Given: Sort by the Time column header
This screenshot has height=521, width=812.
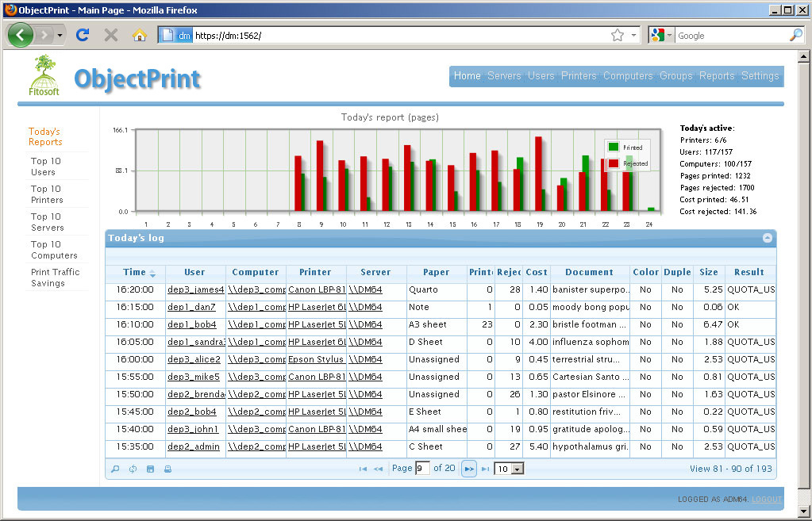Looking at the screenshot, I should 135,272.
